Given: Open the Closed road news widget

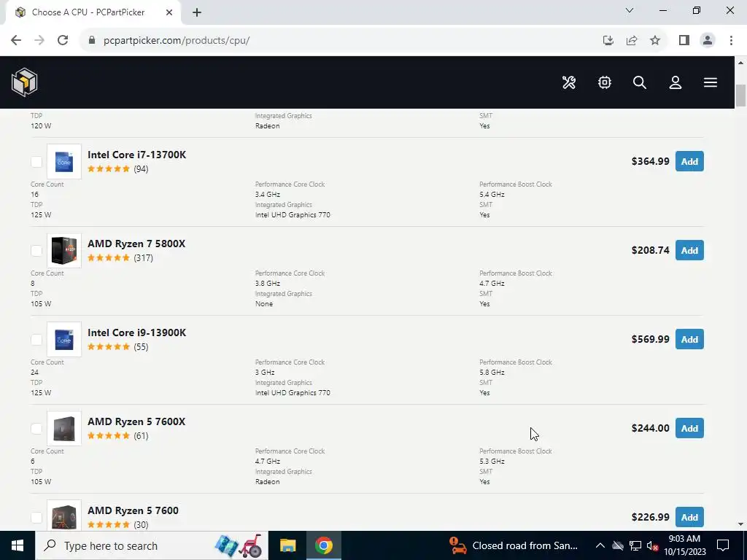Looking at the screenshot, I should (x=514, y=545).
